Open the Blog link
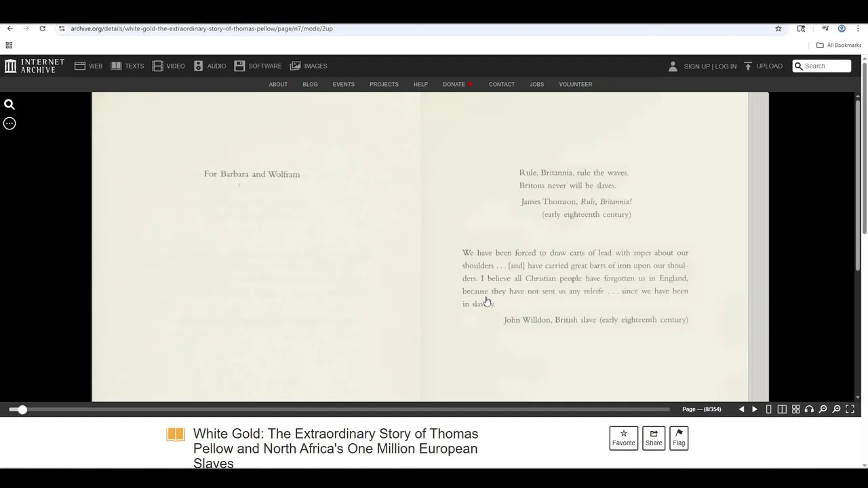This screenshot has height=488, width=868. 310,84
